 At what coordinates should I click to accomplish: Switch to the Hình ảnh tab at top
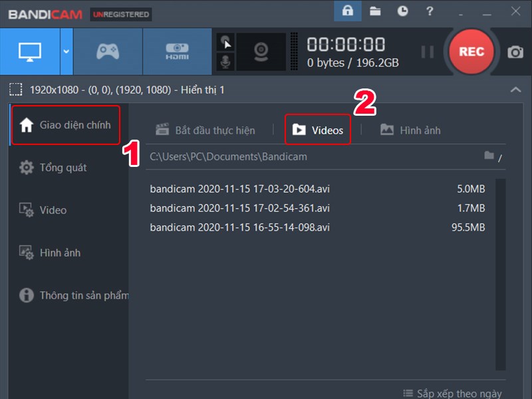point(410,130)
